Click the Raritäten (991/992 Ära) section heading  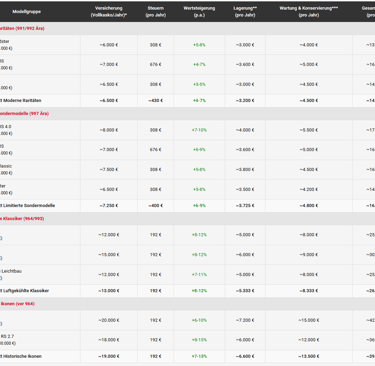22,29
